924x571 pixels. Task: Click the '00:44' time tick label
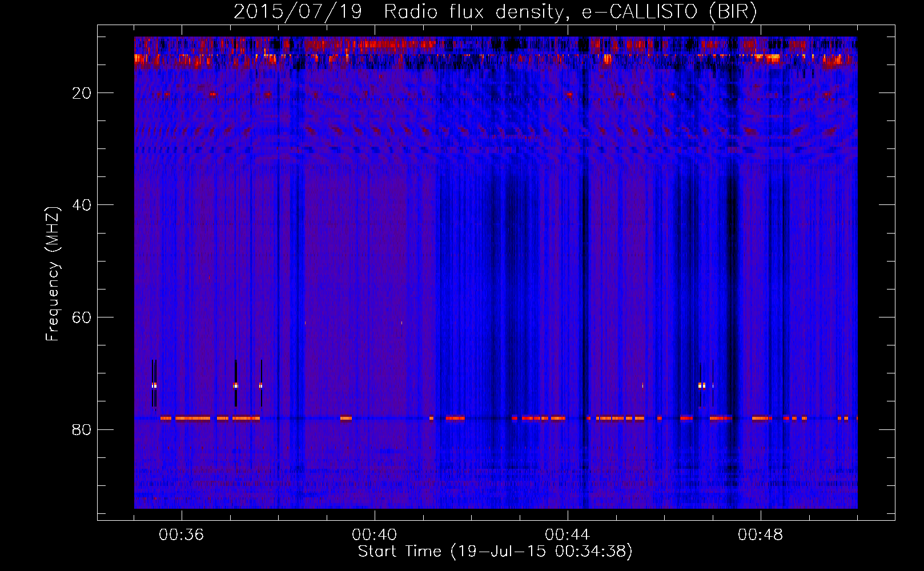click(568, 535)
